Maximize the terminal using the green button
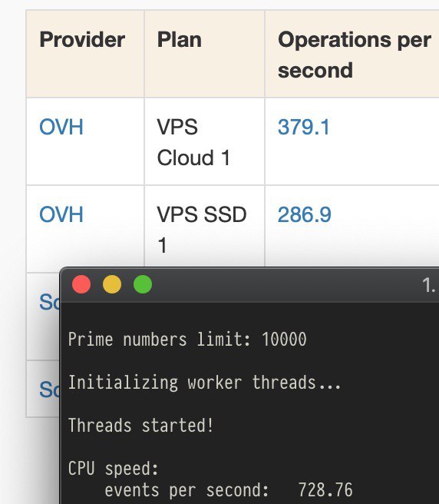The width and height of the screenshot is (439, 504). tap(143, 284)
